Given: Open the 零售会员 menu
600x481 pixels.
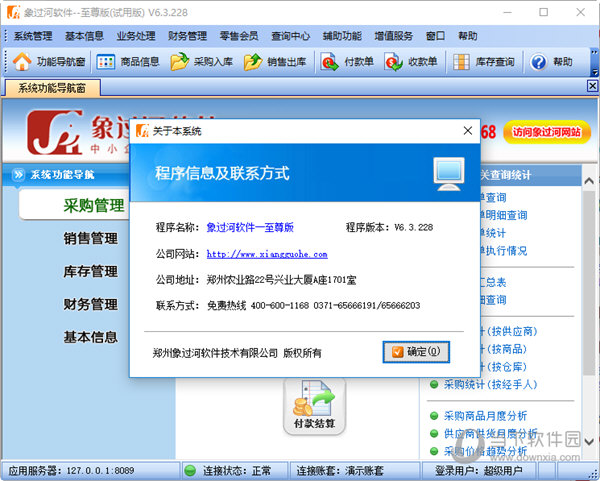Looking at the screenshot, I should (x=239, y=36).
